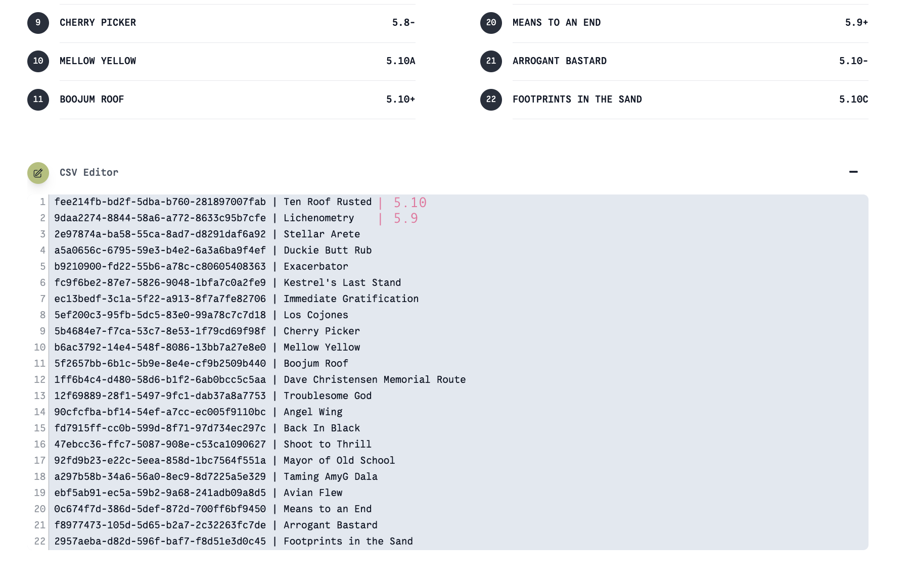
Task: Click circled badge 11 for Boojum Roof
Action: click(38, 100)
